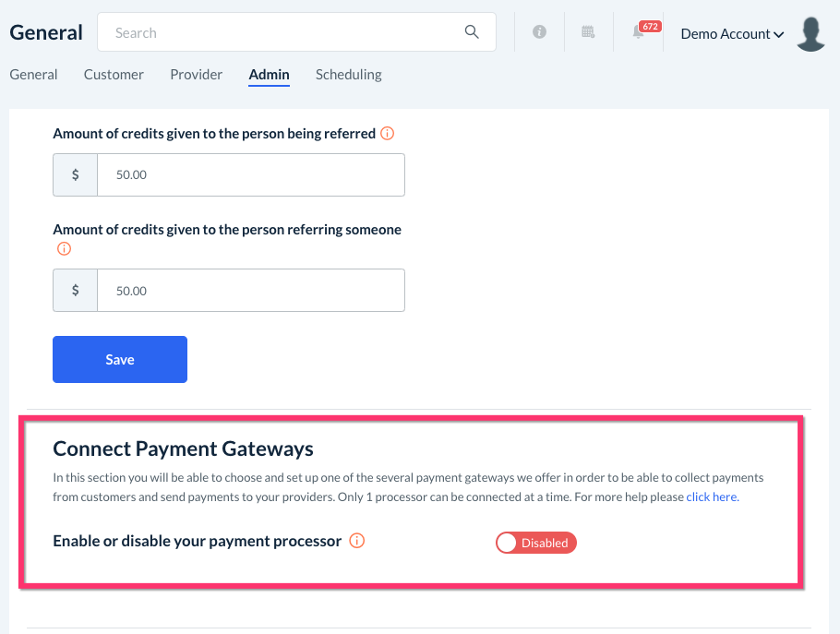The width and height of the screenshot is (840, 634).
Task: Expand the Demo Account dropdown
Action: click(x=732, y=33)
